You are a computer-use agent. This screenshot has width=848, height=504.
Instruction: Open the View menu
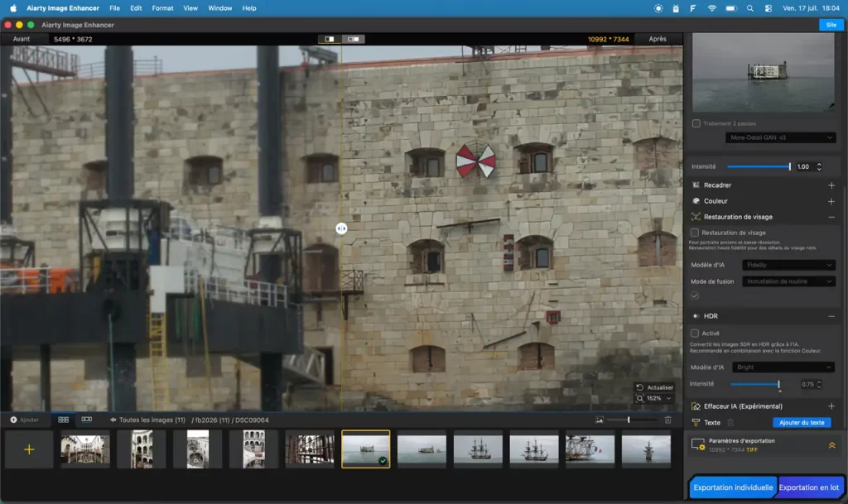click(x=190, y=8)
